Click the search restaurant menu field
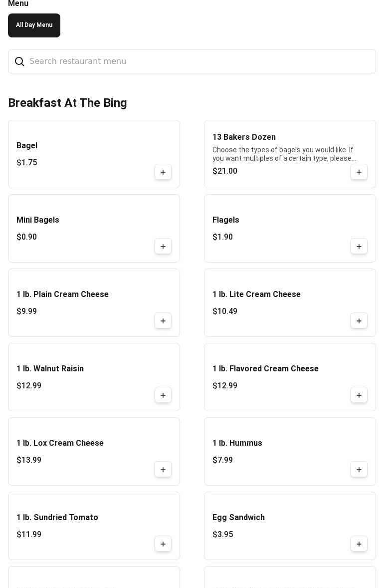 [199, 61]
